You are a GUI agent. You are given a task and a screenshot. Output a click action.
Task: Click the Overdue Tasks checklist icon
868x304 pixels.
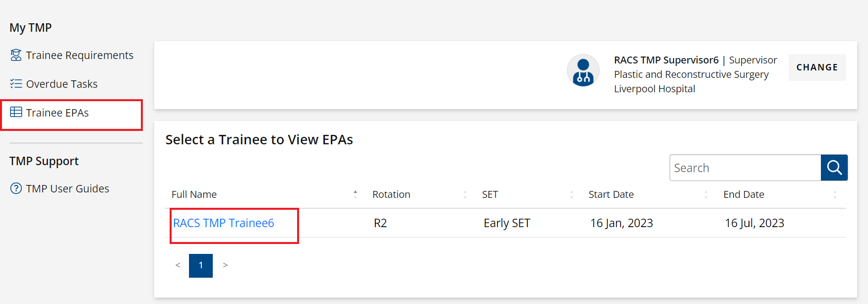pos(16,84)
